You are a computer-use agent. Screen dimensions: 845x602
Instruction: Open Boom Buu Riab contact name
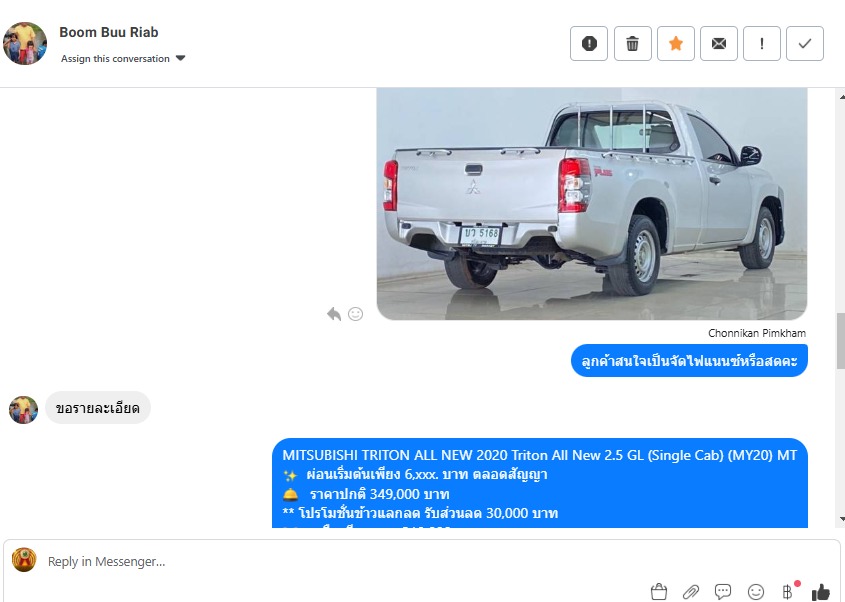[109, 32]
